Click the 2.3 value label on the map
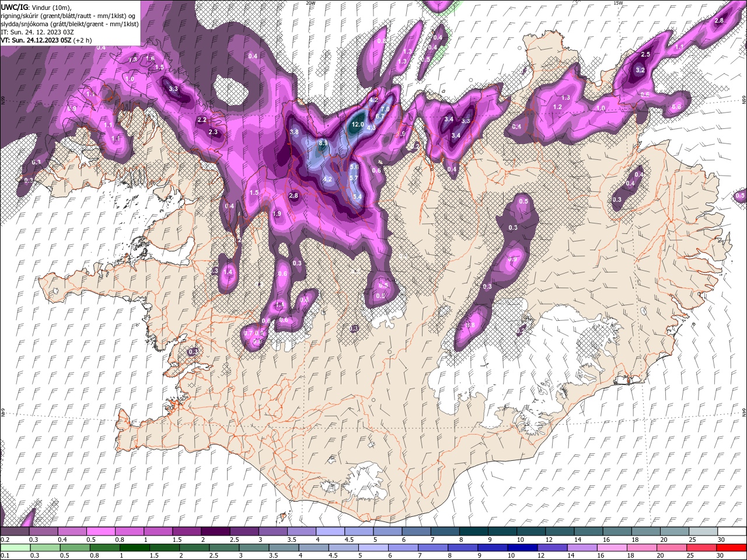Image resolution: width=747 pixels, height=560 pixels. pyautogui.click(x=213, y=132)
